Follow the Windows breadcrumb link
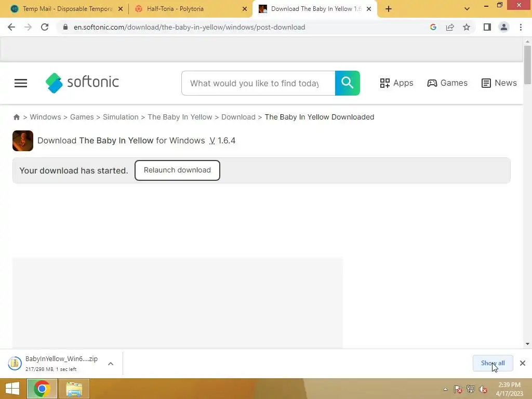The width and height of the screenshot is (532, 399). (46, 117)
